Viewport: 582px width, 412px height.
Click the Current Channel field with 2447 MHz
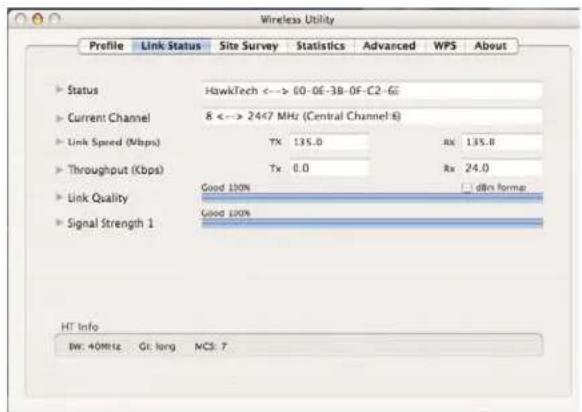tap(372, 117)
